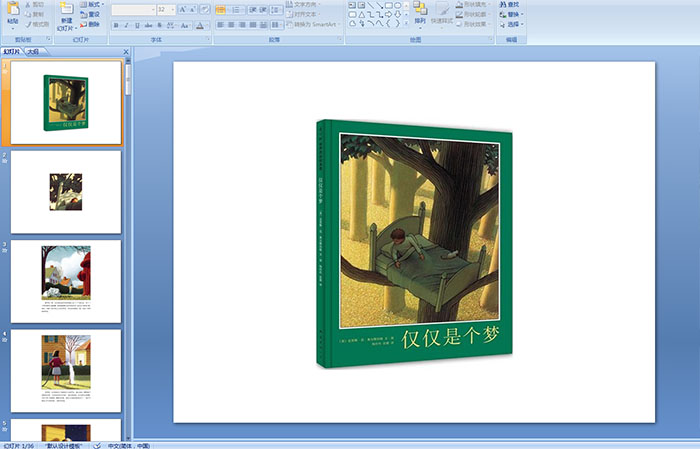Choose the triangle shape in gallery

(x=361, y=14)
